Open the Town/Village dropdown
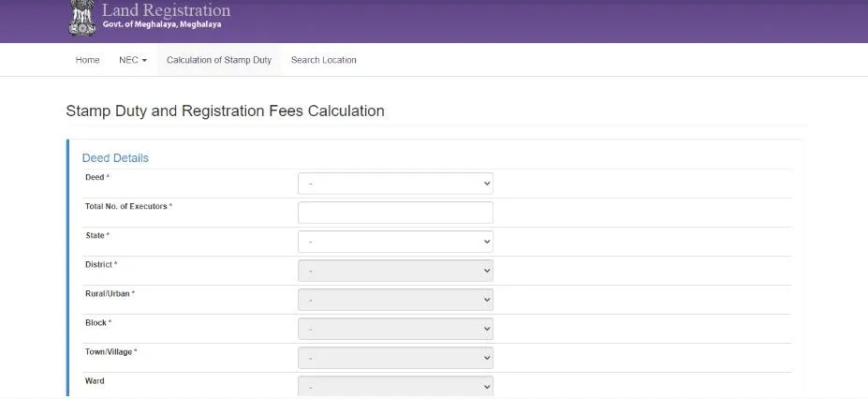This screenshot has width=868, height=399. 394,358
